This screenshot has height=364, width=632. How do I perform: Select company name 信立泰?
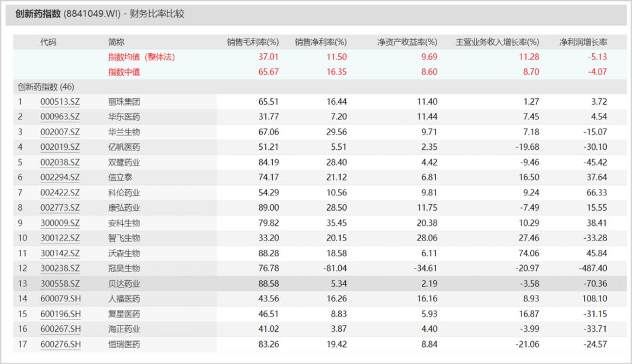pyautogui.click(x=120, y=177)
